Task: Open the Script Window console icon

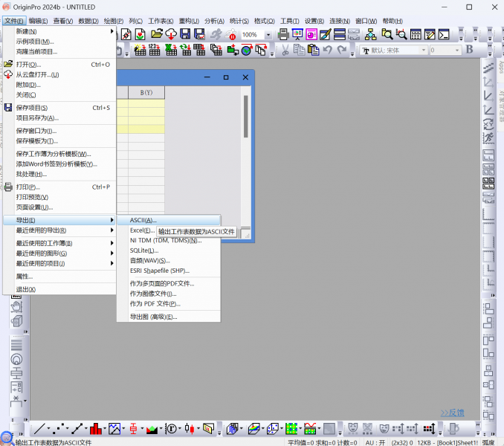Action: coord(444,34)
